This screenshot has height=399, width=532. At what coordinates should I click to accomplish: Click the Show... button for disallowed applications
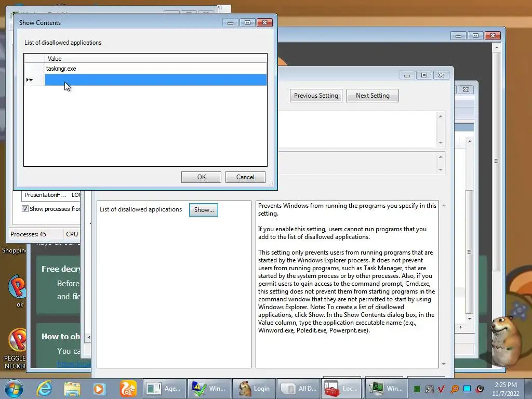(204, 210)
